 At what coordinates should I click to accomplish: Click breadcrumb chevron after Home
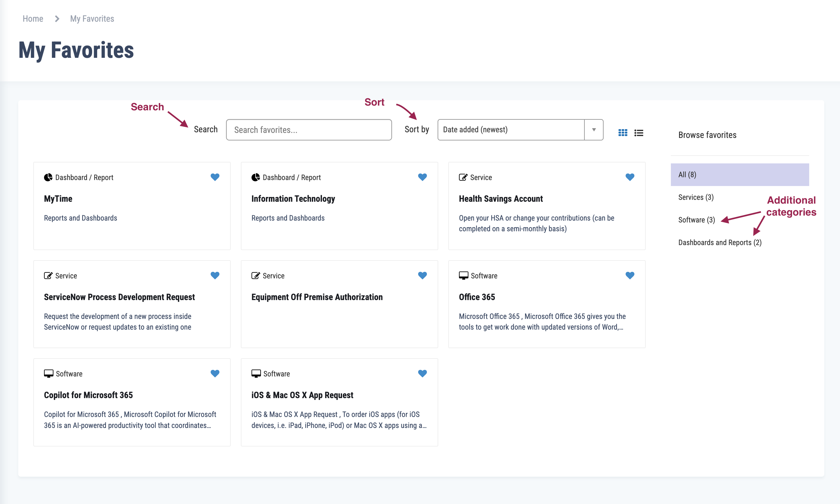tap(57, 19)
